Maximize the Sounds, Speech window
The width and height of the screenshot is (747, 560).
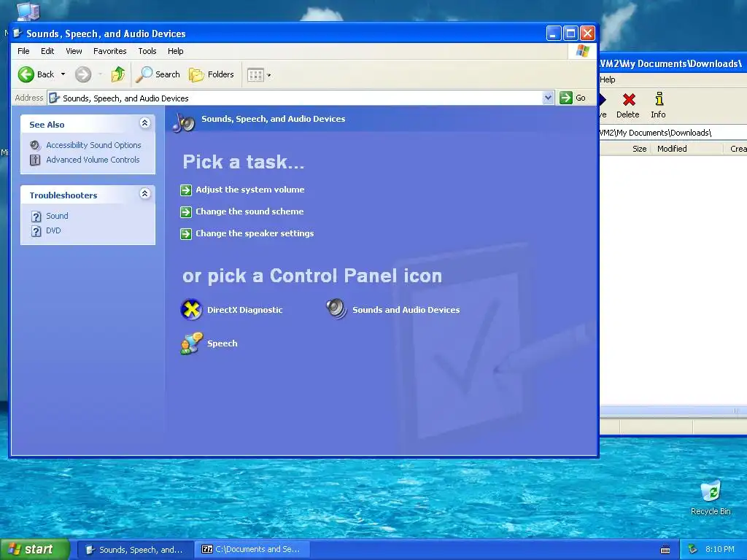click(570, 34)
